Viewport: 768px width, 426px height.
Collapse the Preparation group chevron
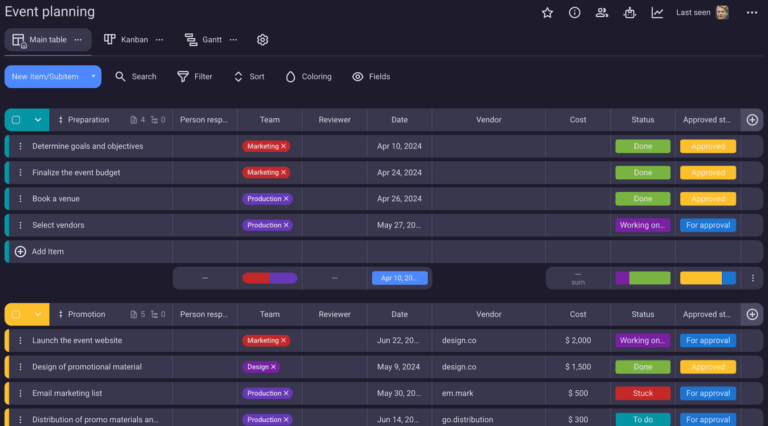coord(38,120)
